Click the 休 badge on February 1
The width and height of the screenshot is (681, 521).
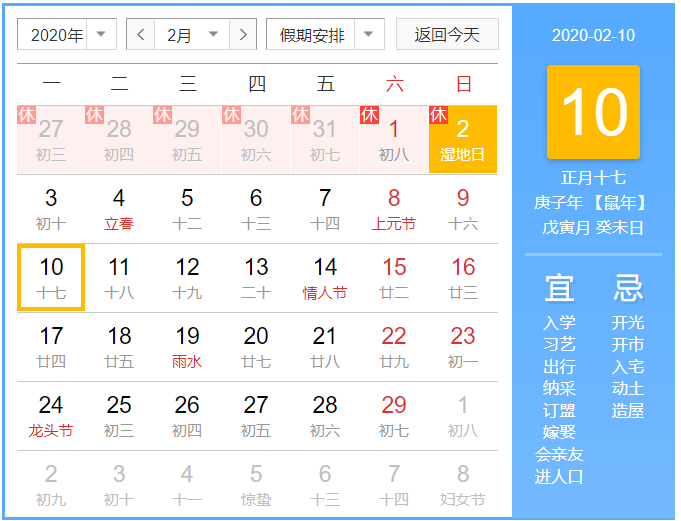click(x=369, y=115)
